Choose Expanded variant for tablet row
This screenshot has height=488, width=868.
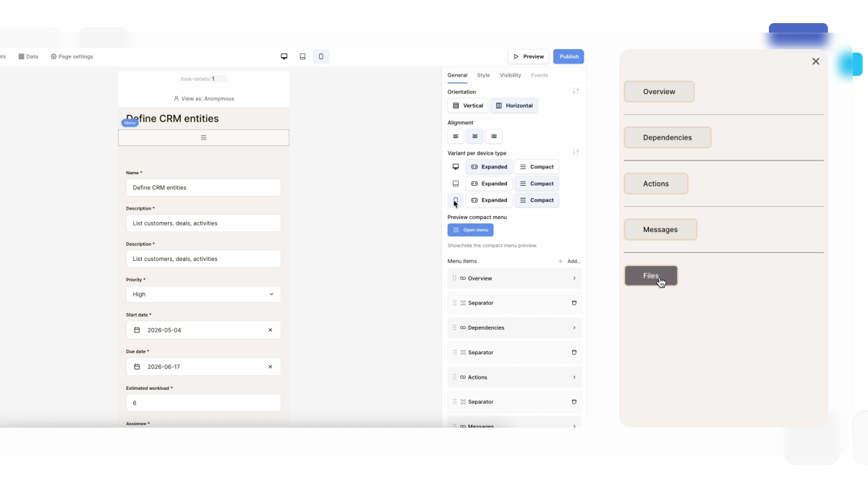[x=489, y=184]
